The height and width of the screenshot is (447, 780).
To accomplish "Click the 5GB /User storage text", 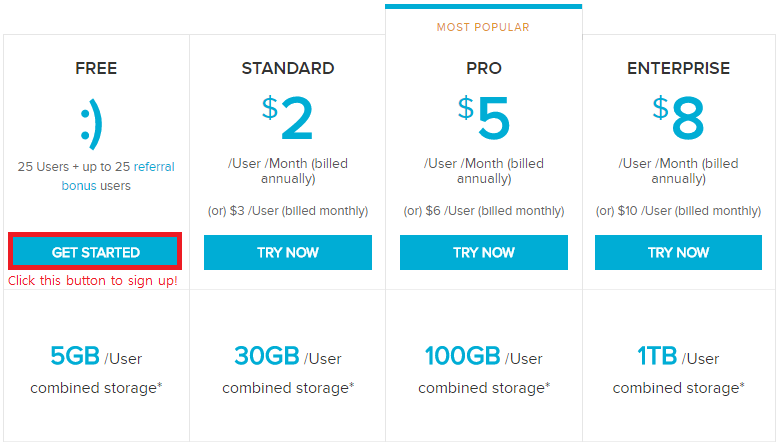I will pos(96,357).
